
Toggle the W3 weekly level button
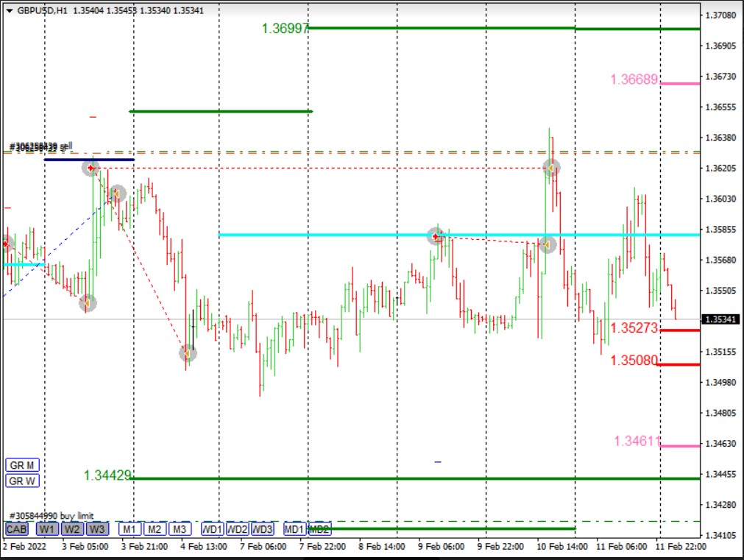click(x=96, y=529)
